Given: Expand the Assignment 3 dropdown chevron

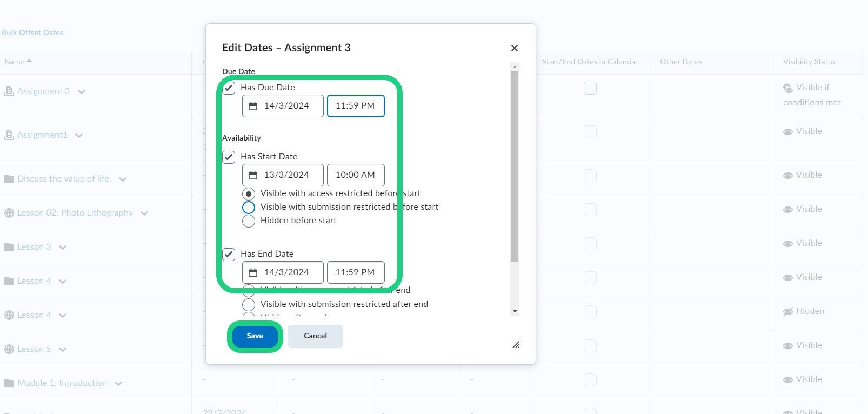Looking at the screenshot, I should coord(82,92).
